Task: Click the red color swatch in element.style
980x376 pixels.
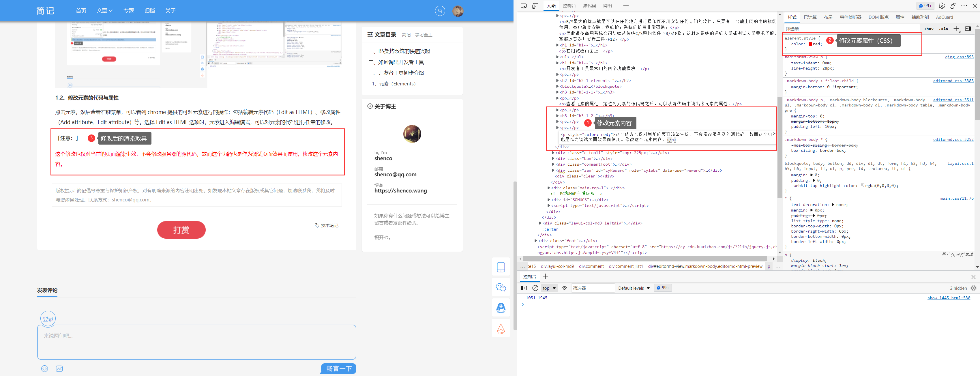Action: (810, 44)
